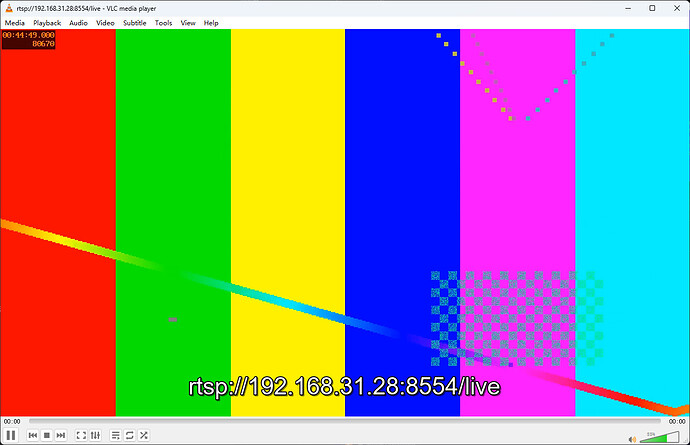This screenshot has height=445, width=690.
Task: Open the View menu
Action: (x=188, y=23)
